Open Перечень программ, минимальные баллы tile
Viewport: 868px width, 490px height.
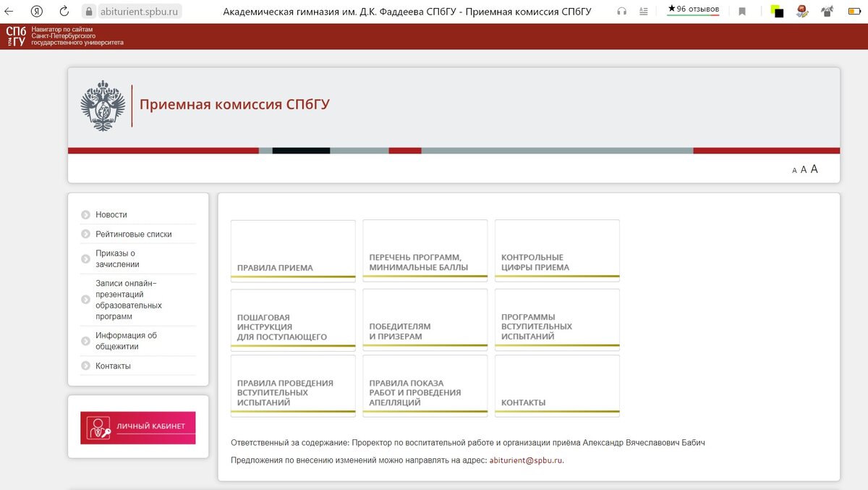(425, 250)
